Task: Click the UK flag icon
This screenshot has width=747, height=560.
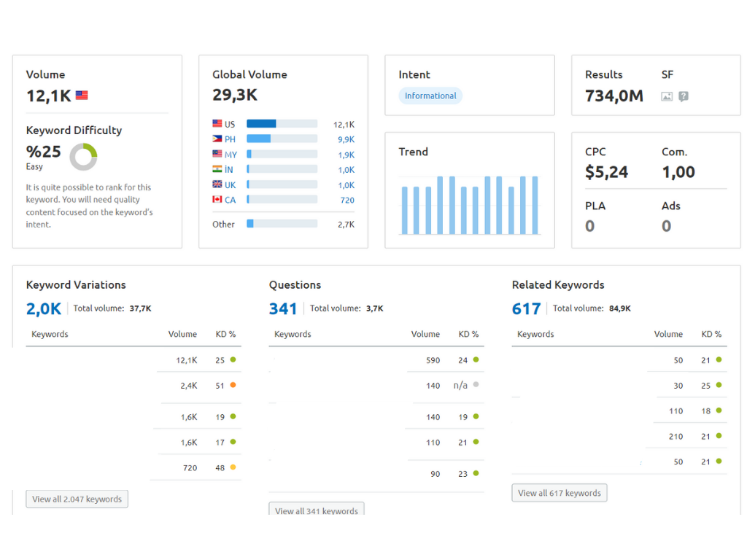Action: 217,184
